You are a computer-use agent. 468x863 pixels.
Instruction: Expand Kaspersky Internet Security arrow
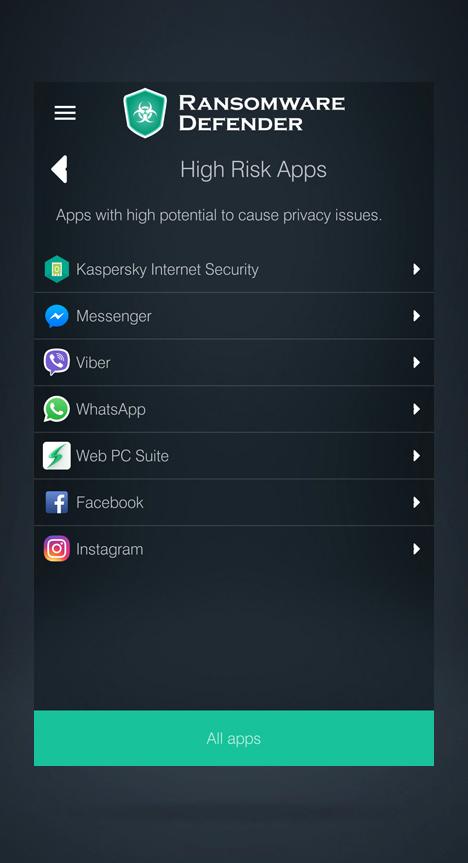(x=417, y=269)
